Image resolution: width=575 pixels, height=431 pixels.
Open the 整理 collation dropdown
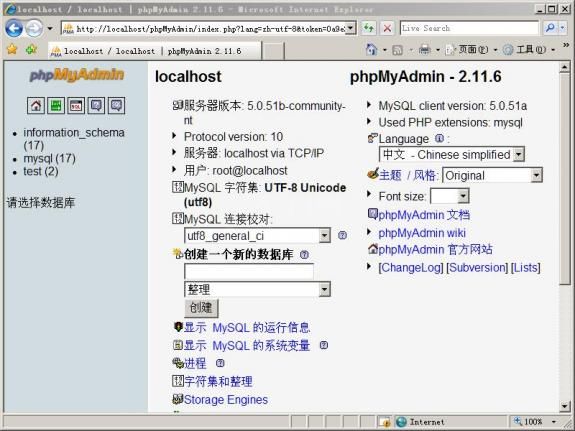tap(324, 289)
